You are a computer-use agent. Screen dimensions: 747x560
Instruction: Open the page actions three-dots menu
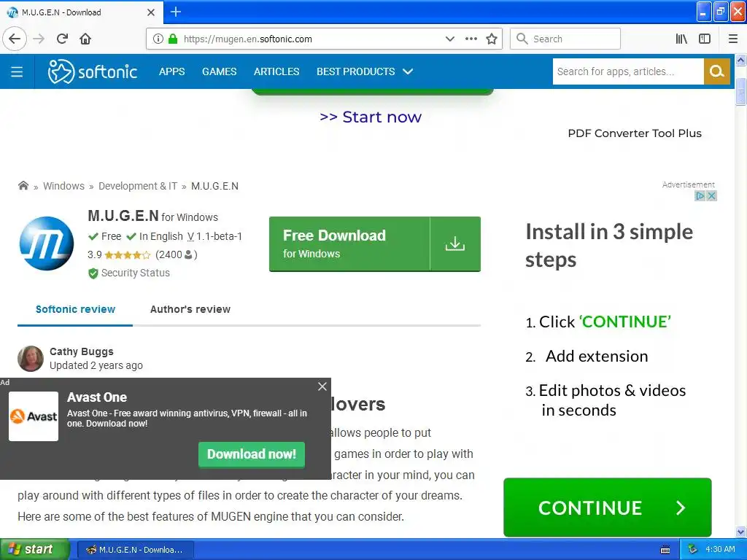point(471,39)
